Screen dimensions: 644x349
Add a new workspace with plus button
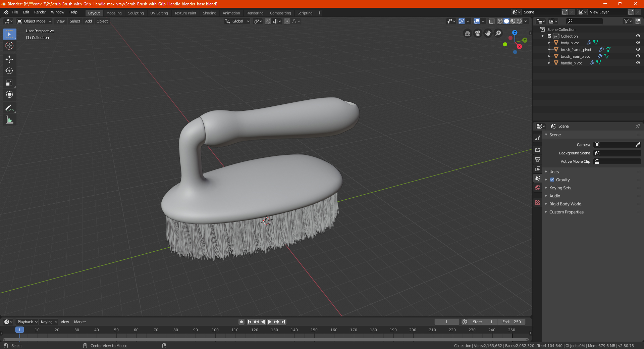[x=319, y=13]
